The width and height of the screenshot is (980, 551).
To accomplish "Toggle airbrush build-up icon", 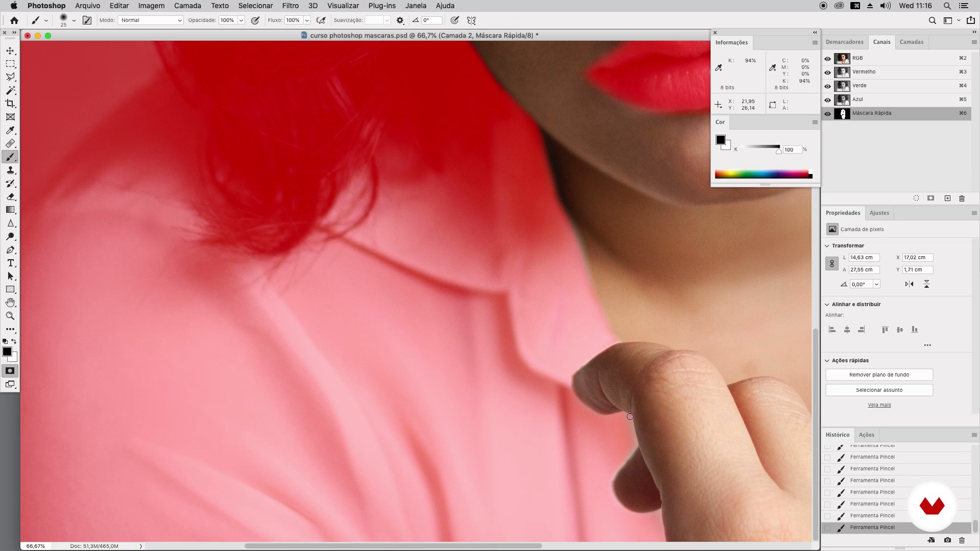I will click(x=321, y=20).
